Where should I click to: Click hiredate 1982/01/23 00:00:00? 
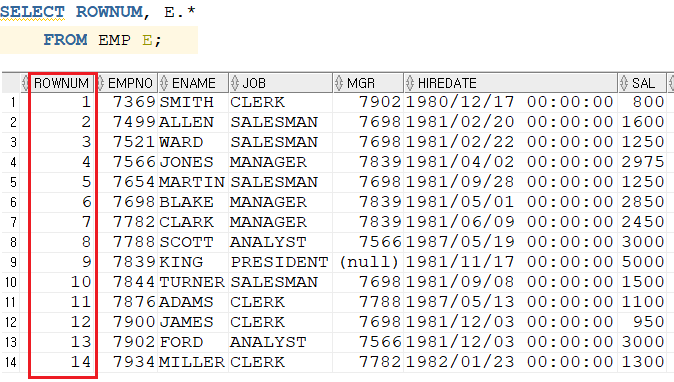(510, 362)
